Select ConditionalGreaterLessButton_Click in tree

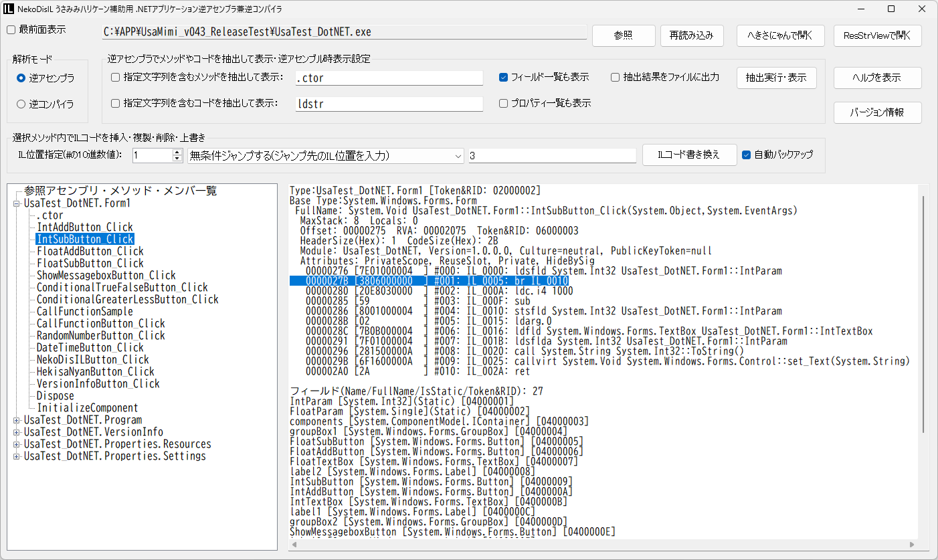coord(128,300)
